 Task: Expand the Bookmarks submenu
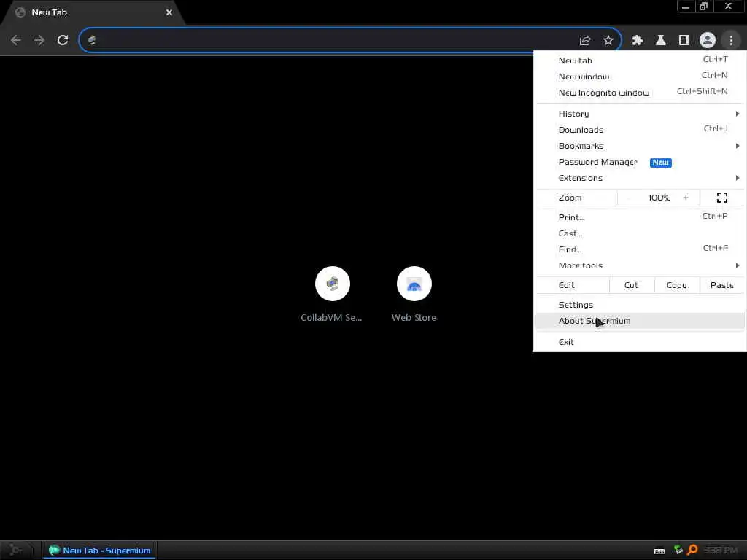(x=640, y=146)
